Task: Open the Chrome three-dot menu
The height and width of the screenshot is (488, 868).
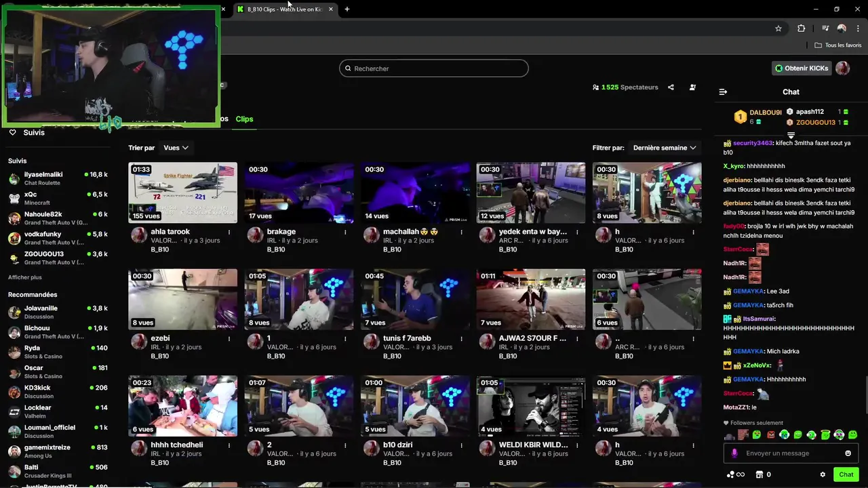Action: (x=857, y=28)
